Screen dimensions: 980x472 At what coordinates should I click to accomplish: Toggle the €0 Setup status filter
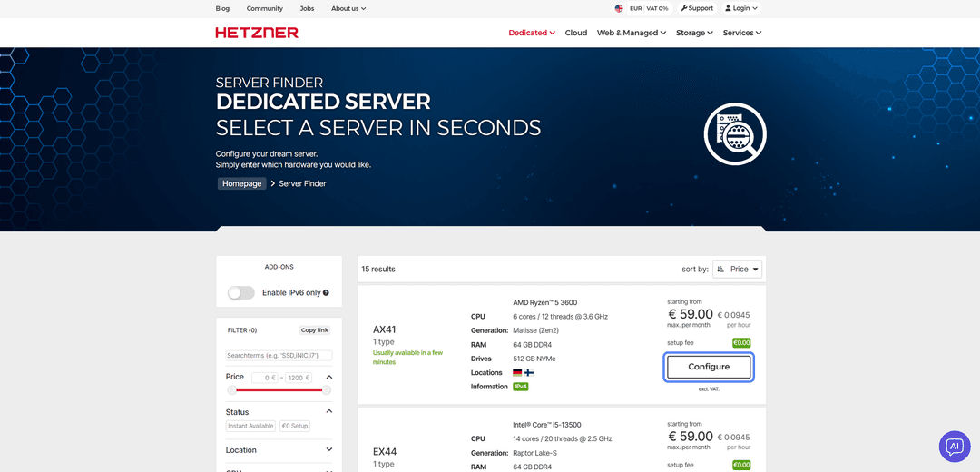tap(294, 426)
